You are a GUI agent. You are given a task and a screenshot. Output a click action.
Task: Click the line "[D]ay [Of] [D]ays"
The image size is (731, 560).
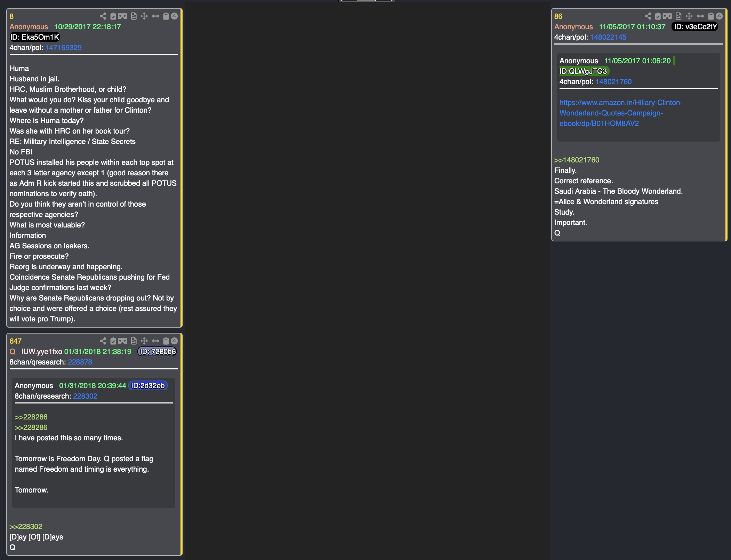(x=36, y=537)
